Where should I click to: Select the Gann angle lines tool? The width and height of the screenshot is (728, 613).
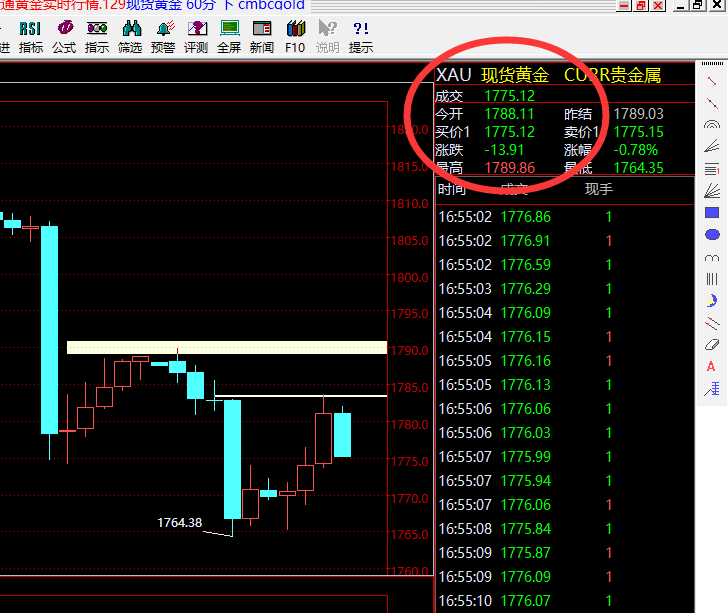pyautogui.click(x=712, y=190)
